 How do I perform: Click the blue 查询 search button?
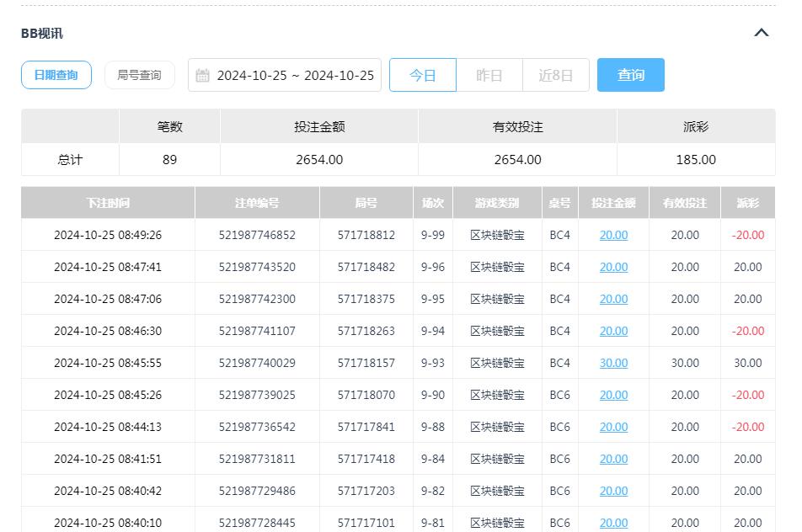630,75
